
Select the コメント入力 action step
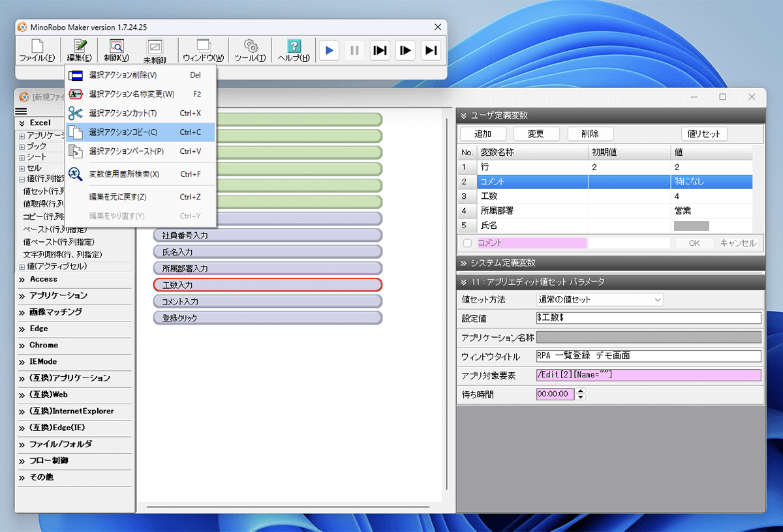268,302
